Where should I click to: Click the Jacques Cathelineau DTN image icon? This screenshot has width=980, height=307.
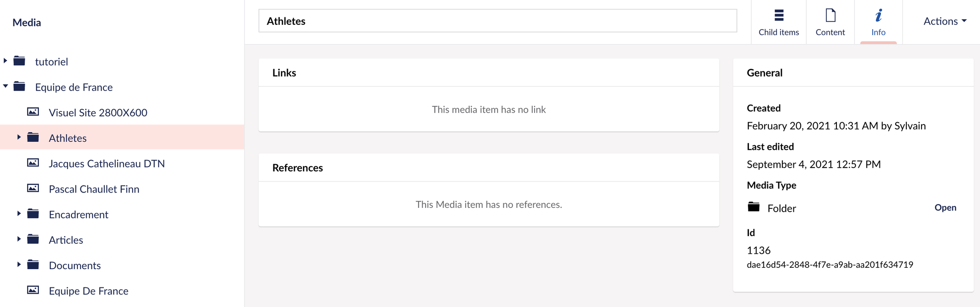[33, 163]
